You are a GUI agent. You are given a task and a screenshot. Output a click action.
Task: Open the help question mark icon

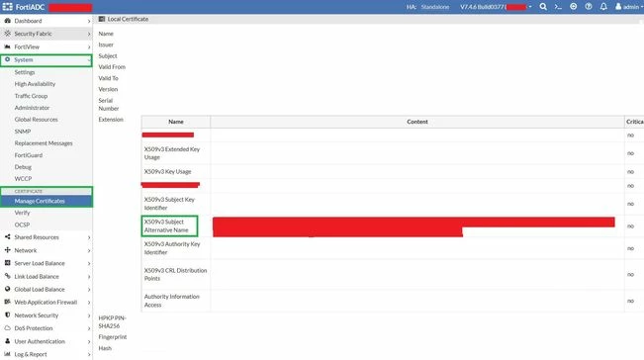pyautogui.click(x=589, y=7)
